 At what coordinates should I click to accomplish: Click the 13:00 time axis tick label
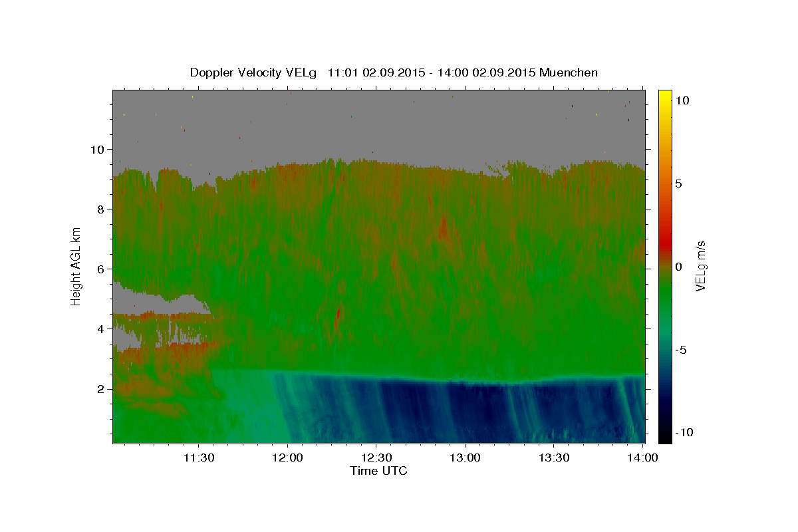click(x=465, y=458)
